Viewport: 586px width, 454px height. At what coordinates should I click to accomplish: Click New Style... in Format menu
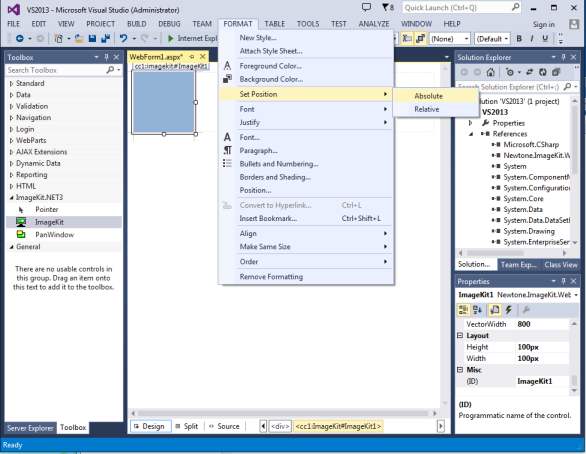[x=258, y=38]
